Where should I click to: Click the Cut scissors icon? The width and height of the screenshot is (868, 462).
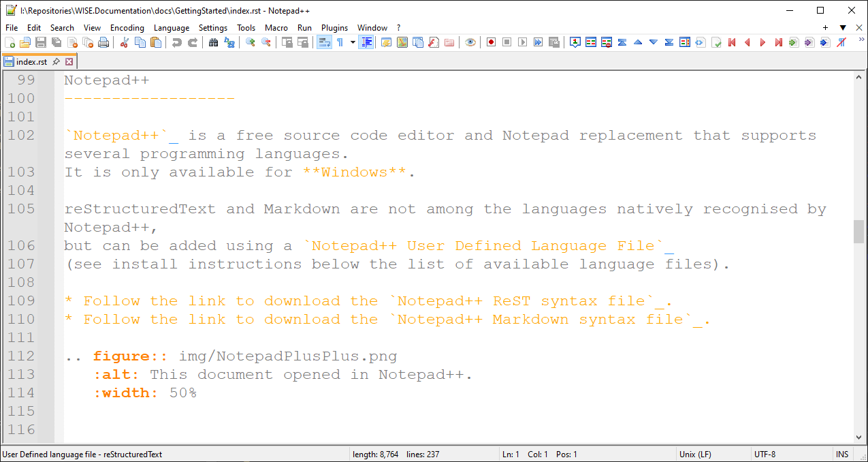click(124, 42)
